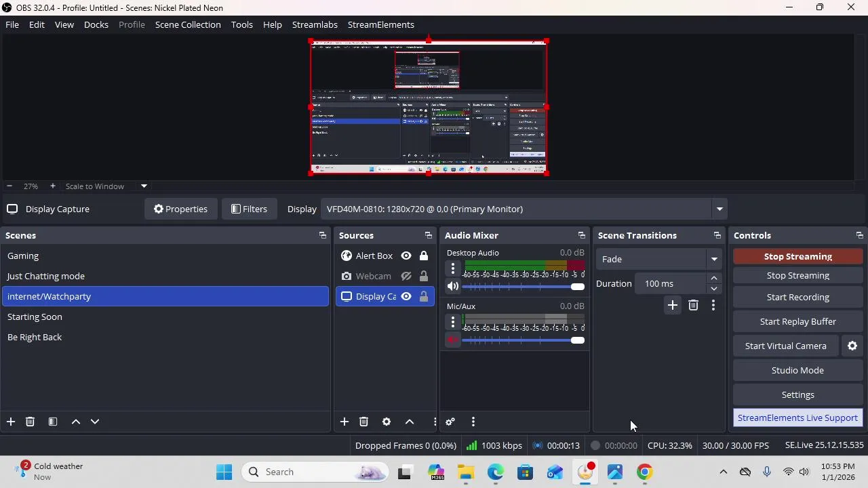Increase transition duration with up arrow
This screenshot has height=488, width=868.
pyautogui.click(x=714, y=279)
